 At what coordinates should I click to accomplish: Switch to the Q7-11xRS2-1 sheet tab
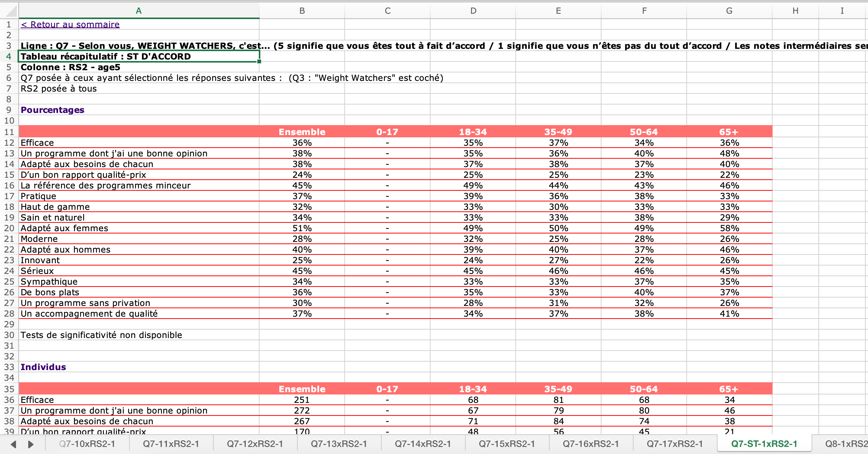(x=171, y=444)
